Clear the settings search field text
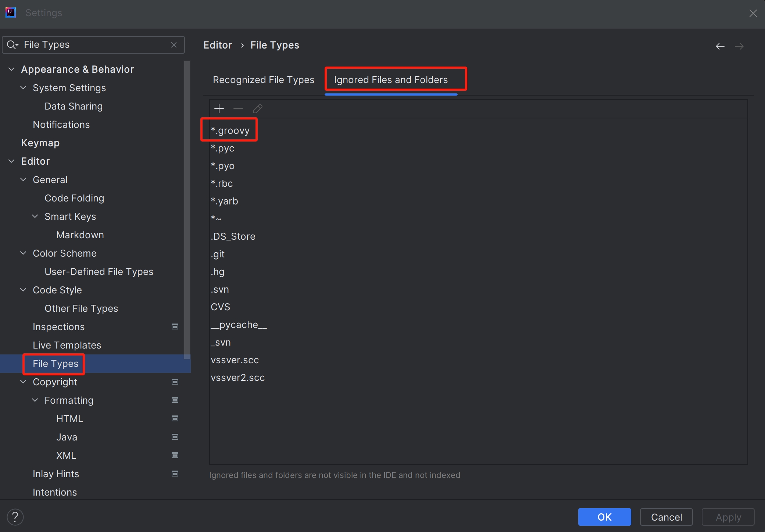 pyautogui.click(x=174, y=45)
